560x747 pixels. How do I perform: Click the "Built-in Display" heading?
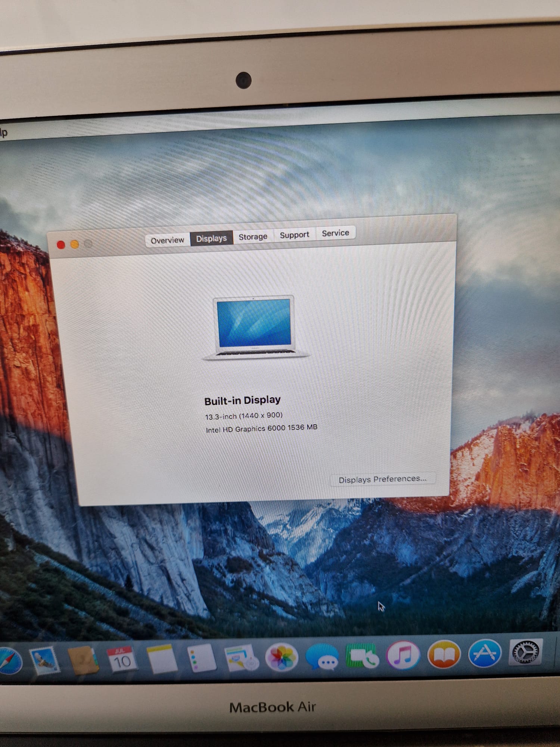[243, 400]
